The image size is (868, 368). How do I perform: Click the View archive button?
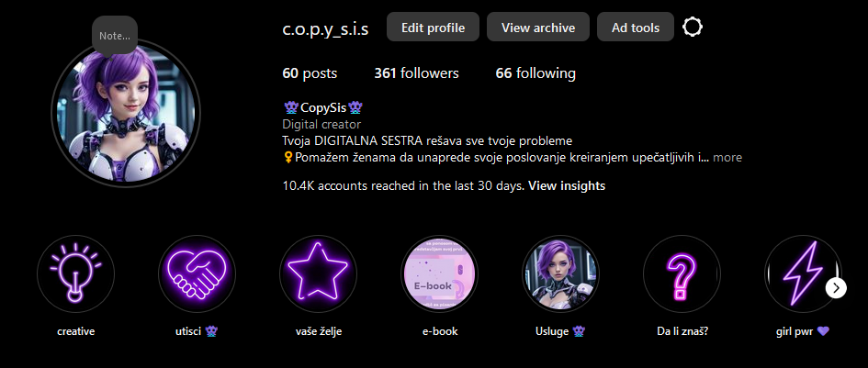tap(538, 28)
